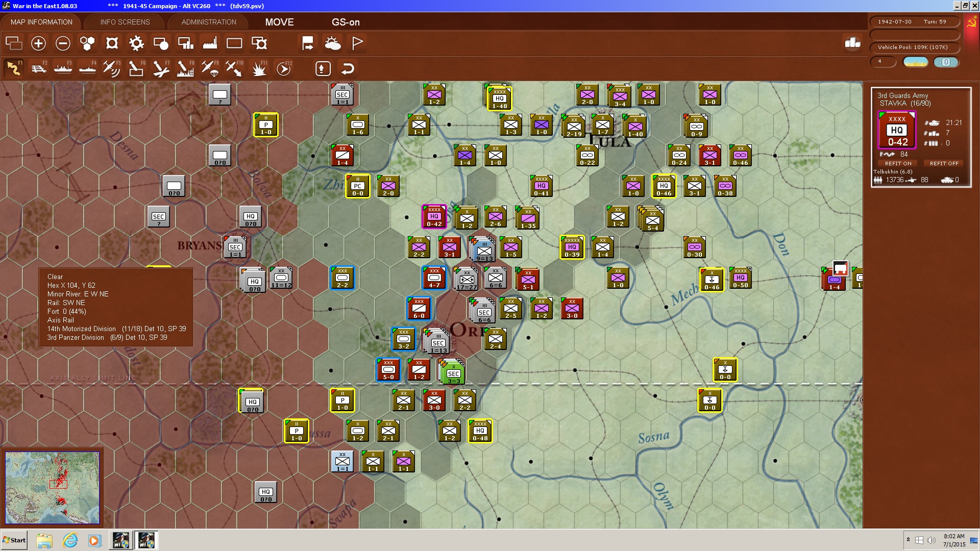This screenshot has height=551, width=980.
Task: Click the F12 end turn arrow icon
Action: tap(284, 68)
